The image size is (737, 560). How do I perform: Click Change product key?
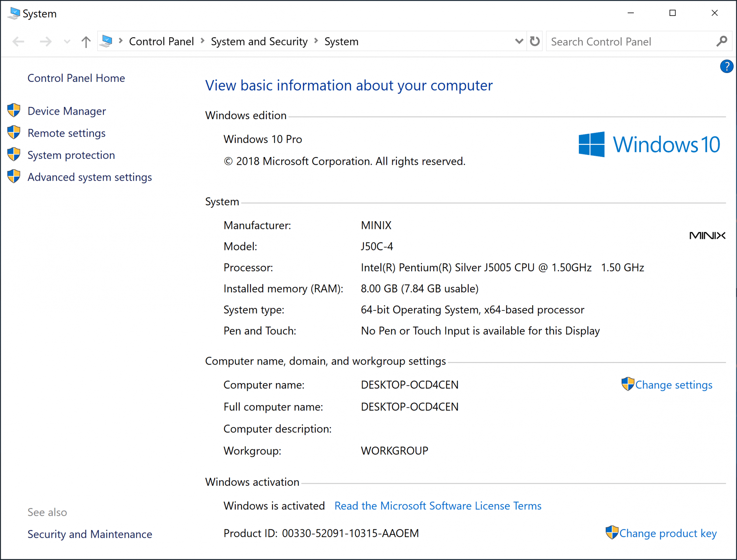(x=668, y=533)
